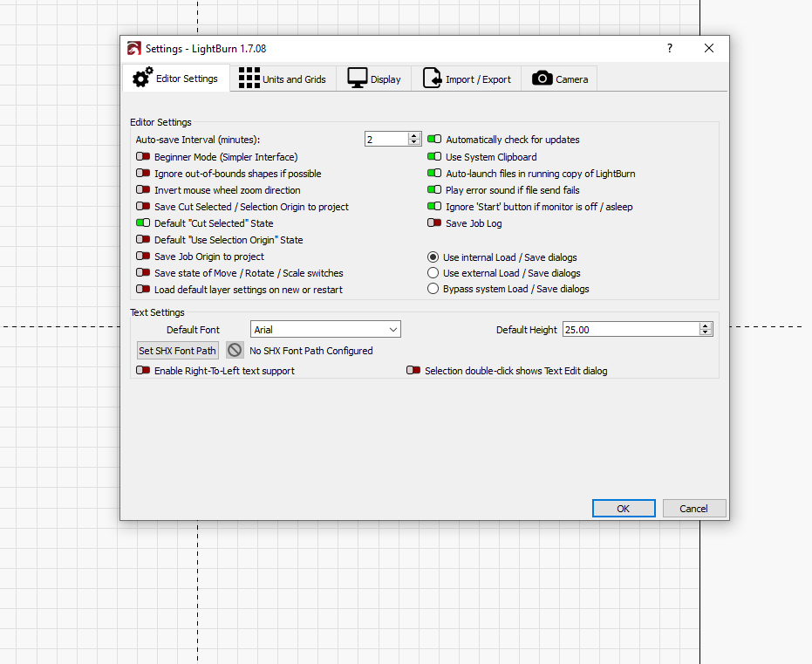This screenshot has width=812, height=664.
Task: Go to the Import / Export tab
Action: tap(467, 79)
